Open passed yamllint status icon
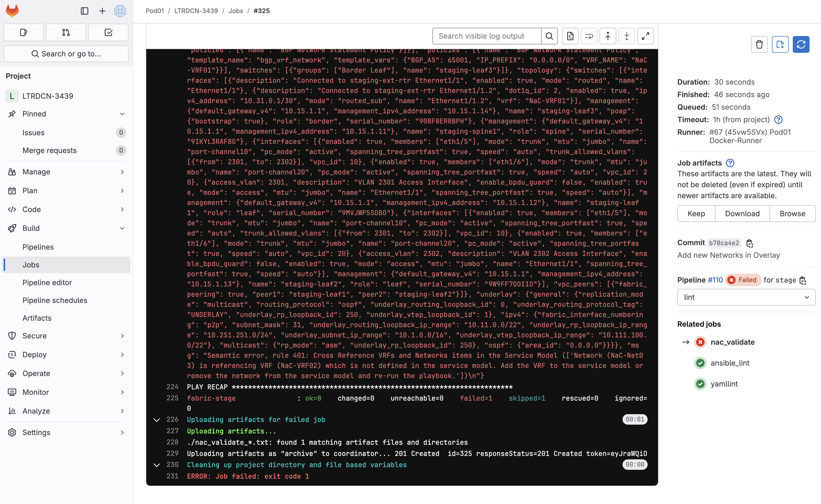821x504 pixels. coord(700,384)
